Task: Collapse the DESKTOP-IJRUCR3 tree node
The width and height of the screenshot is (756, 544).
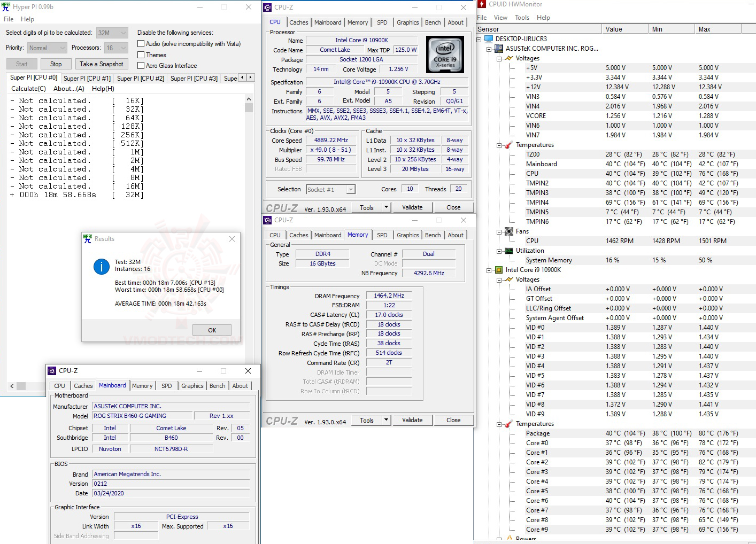Action: coord(479,39)
